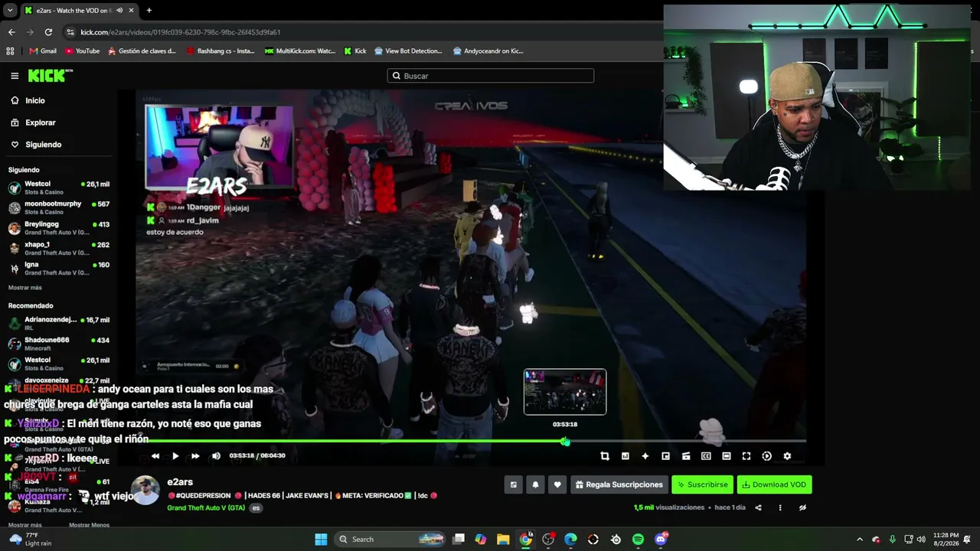Click the Regala Suscripciones button
This screenshot has width=980, height=551.
(619, 484)
